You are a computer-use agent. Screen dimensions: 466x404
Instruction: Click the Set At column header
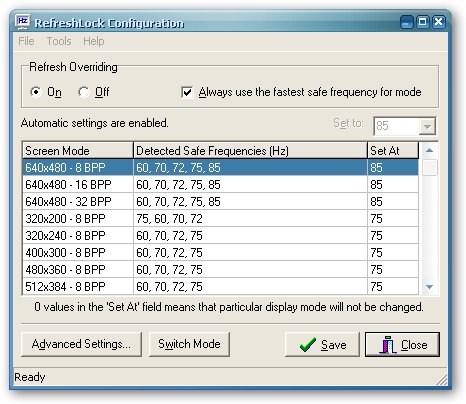coord(393,151)
